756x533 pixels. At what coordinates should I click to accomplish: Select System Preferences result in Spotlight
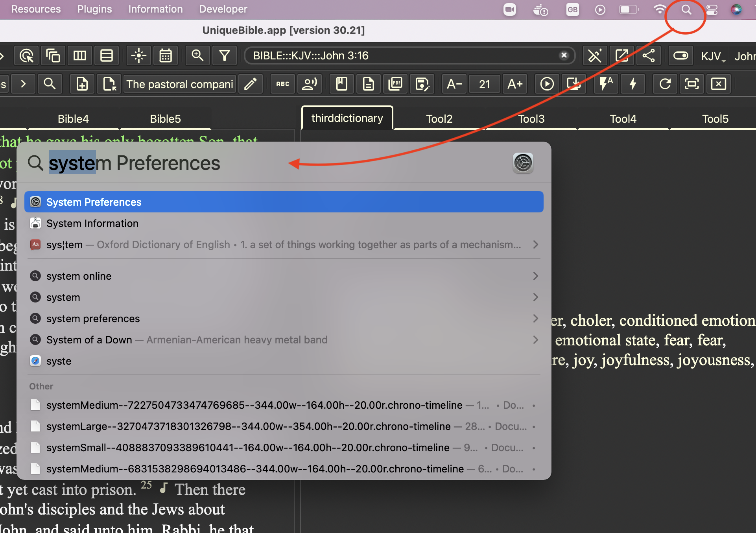[x=284, y=202]
